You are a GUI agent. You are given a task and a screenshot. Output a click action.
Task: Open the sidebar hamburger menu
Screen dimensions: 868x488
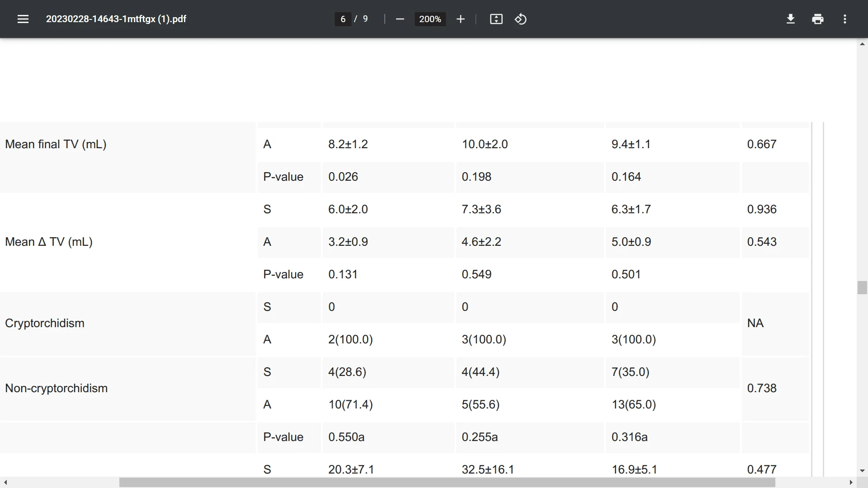pyautogui.click(x=23, y=19)
